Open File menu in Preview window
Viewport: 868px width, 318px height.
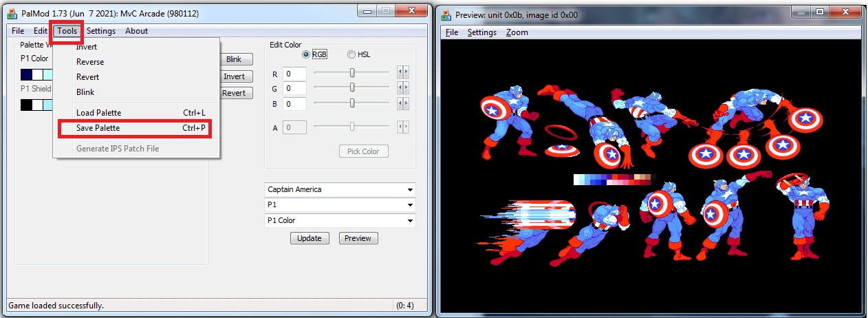pos(451,32)
